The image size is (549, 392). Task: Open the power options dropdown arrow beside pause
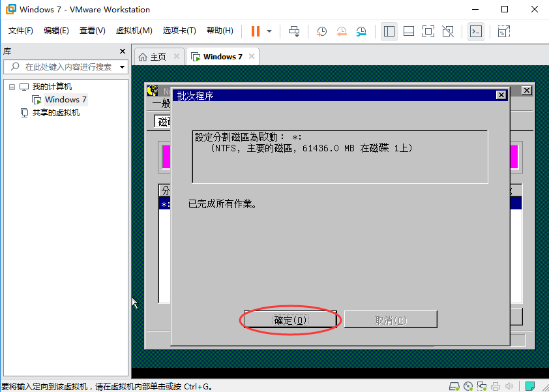pyautogui.click(x=269, y=31)
